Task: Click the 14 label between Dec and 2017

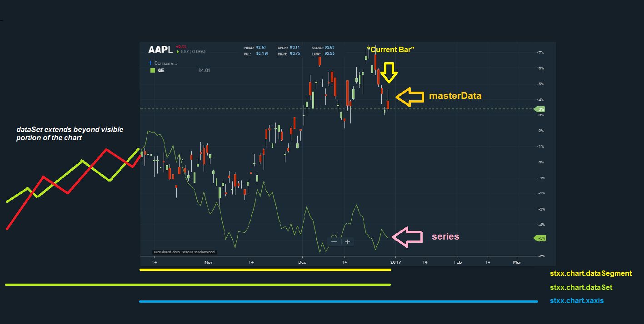Action: coord(344,262)
